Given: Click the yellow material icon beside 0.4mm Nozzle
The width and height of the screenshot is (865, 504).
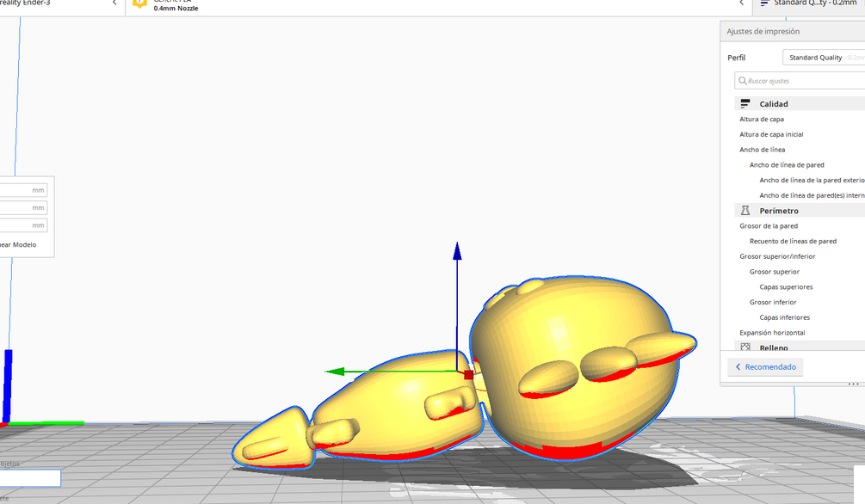Looking at the screenshot, I should click(x=139, y=3).
